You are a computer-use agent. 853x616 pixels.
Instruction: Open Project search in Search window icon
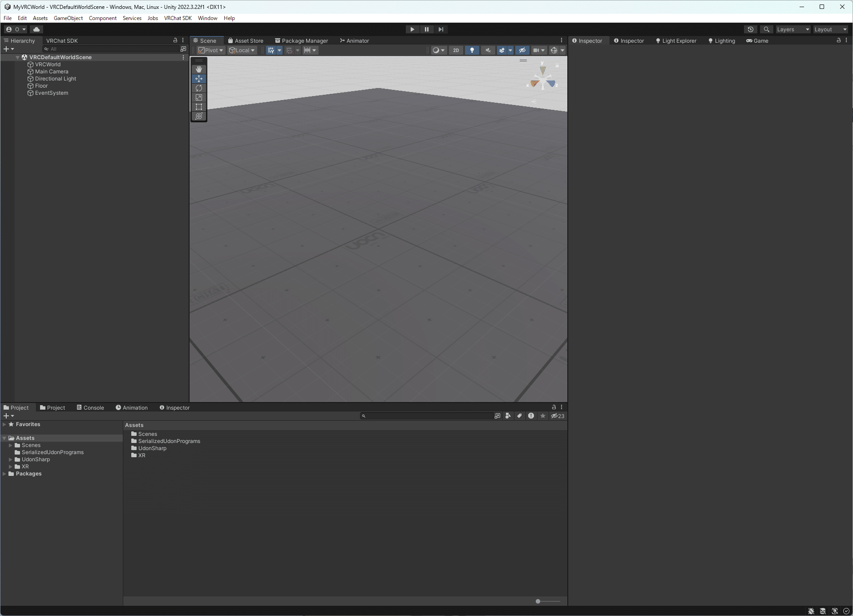click(497, 416)
